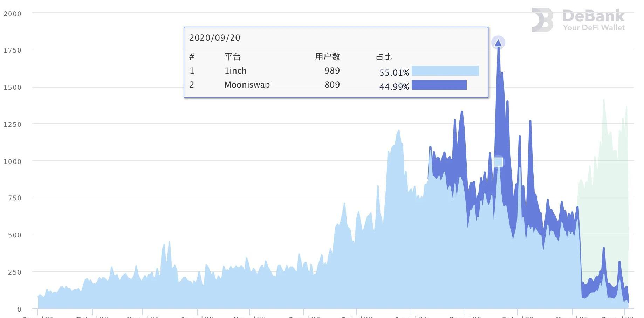Click the 用户数 column header

pos(327,57)
